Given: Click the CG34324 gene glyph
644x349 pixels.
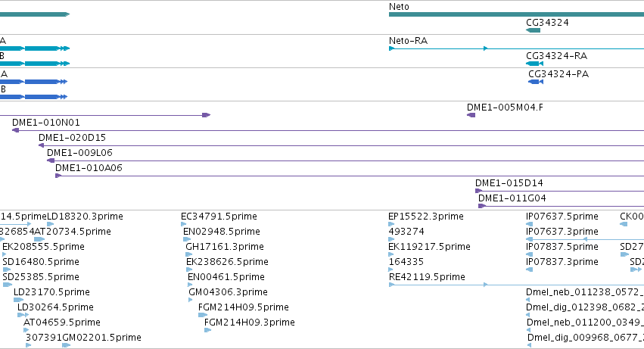Looking at the screenshot, I should click(x=533, y=30).
